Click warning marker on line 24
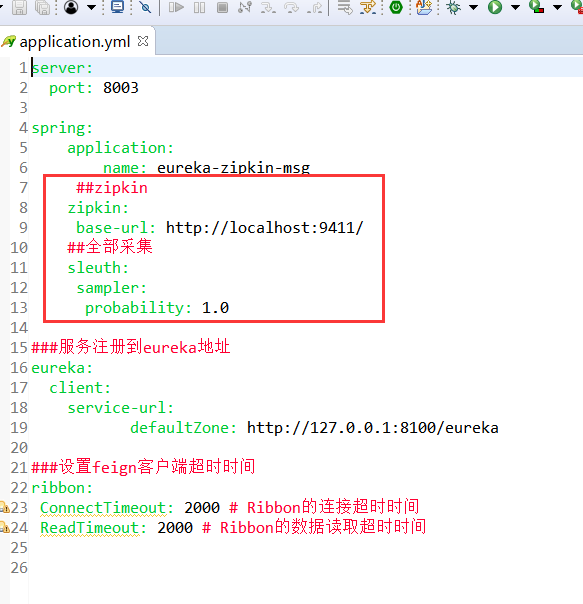This screenshot has width=583, height=604. pyautogui.click(x=5, y=527)
